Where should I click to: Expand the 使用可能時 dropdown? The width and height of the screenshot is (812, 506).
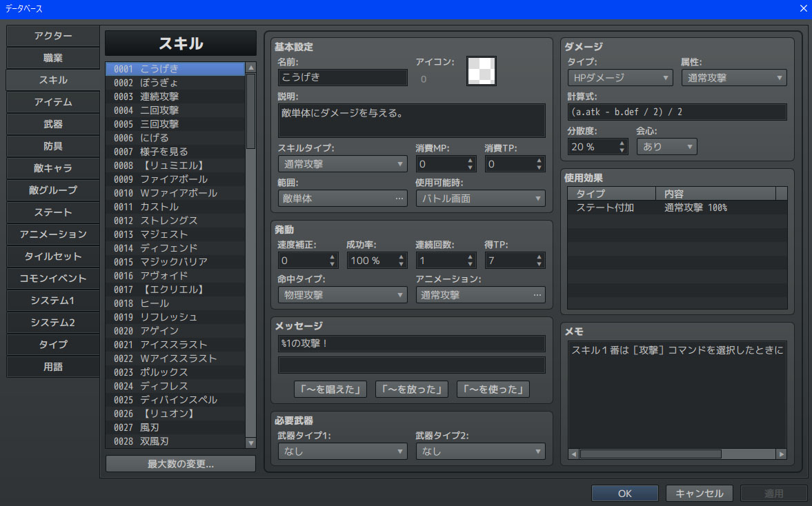[481, 198]
